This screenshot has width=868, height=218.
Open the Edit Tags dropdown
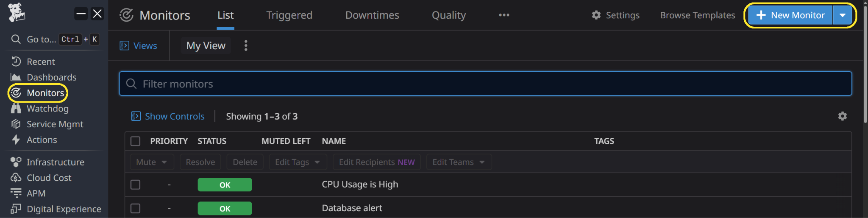pyautogui.click(x=298, y=162)
